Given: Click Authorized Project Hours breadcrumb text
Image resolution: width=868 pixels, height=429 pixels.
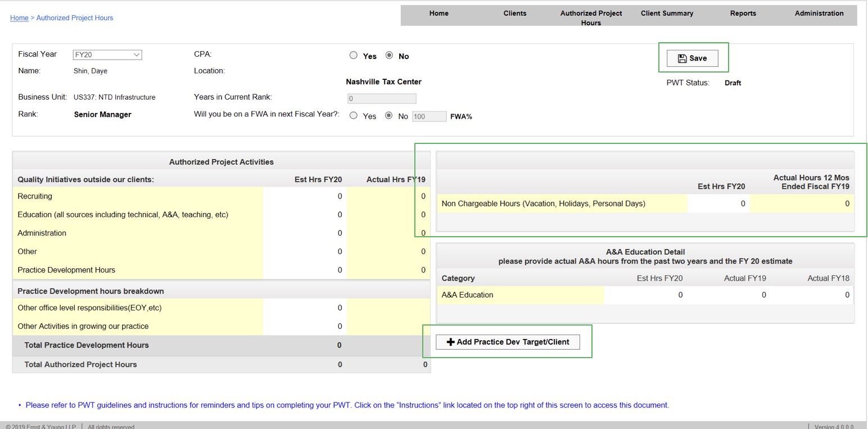Looking at the screenshot, I should [x=75, y=18].
